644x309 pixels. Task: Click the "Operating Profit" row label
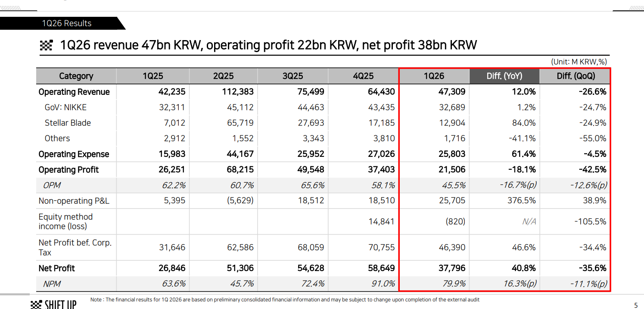click(68, 169)
